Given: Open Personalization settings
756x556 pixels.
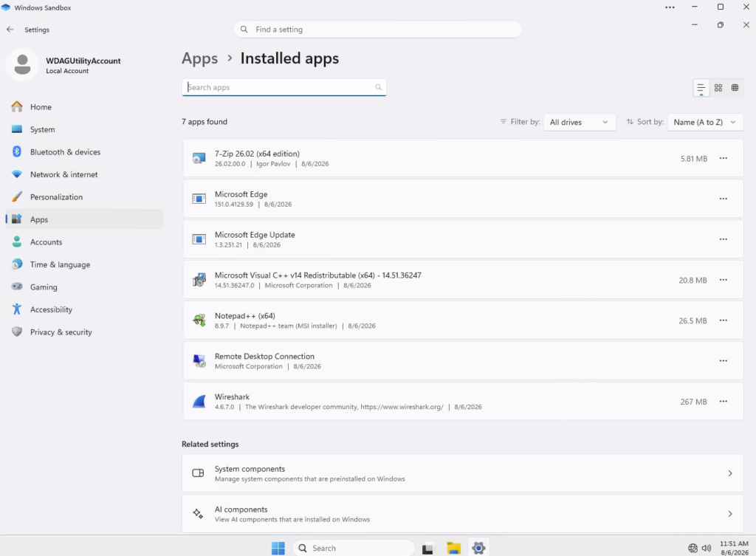Looking at the screenshot, I should [x=84, y=196].
